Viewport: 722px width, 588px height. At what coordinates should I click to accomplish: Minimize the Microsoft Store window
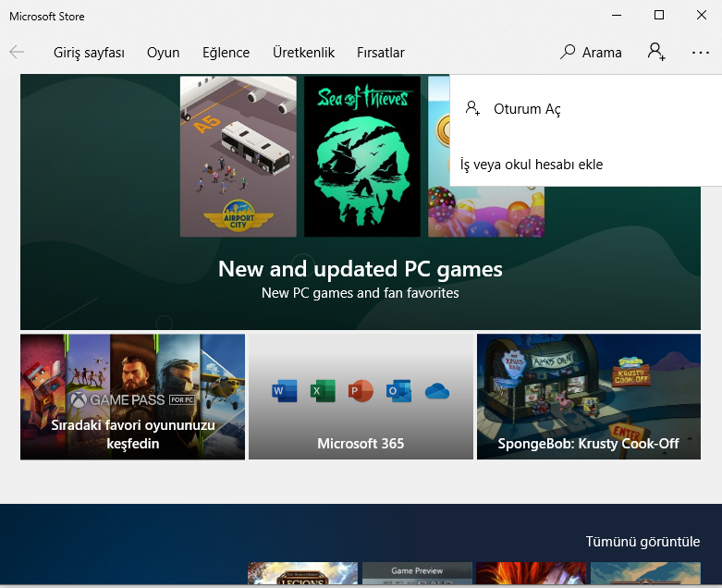point(617,15)
